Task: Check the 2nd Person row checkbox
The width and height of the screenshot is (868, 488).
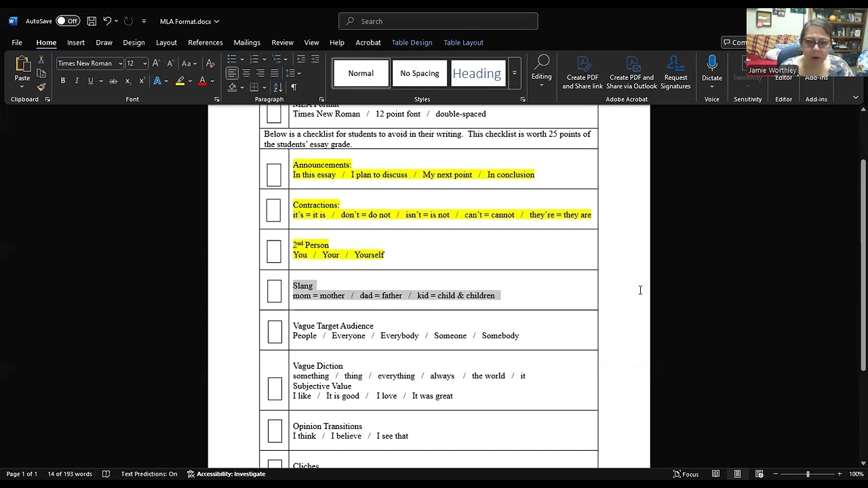Action: click(x=274, y=251)
